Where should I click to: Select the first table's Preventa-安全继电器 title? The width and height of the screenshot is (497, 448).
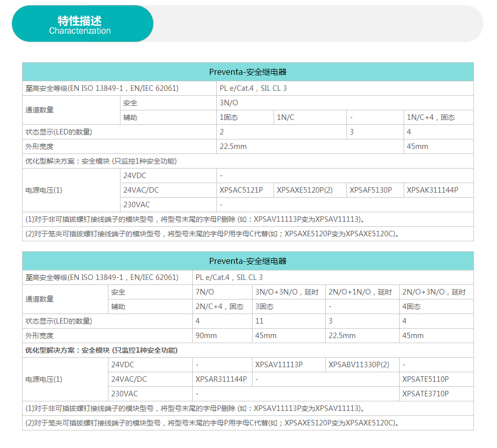click(248, 72)
